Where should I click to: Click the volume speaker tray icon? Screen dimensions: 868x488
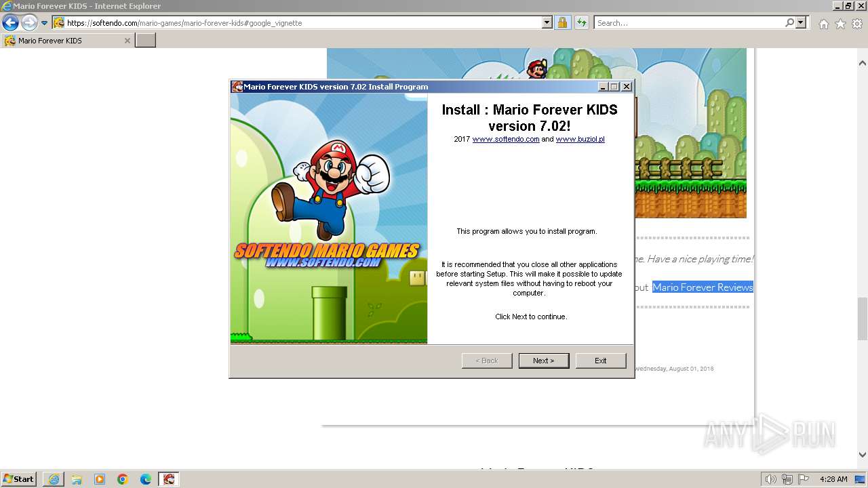point(770,479)
